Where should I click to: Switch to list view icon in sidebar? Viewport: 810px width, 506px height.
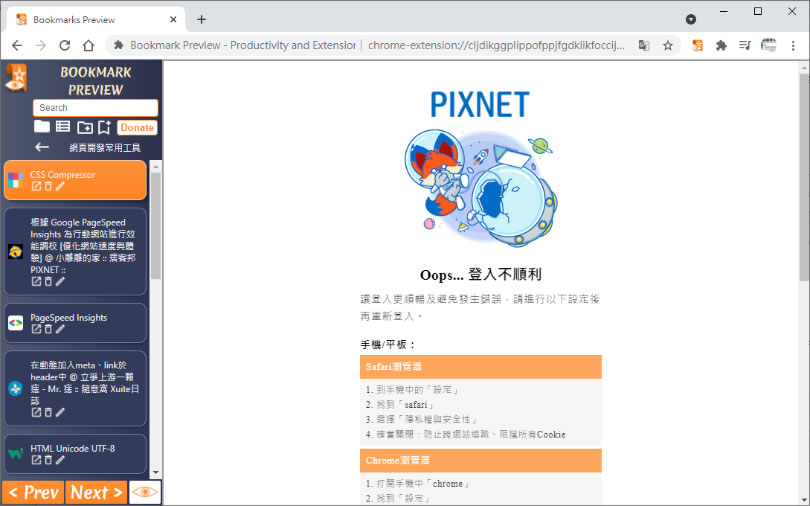tap(63, 126)
